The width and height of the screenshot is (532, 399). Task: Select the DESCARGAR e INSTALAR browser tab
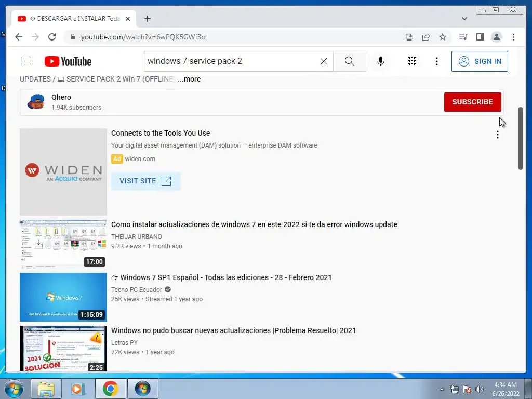(74, 19)
